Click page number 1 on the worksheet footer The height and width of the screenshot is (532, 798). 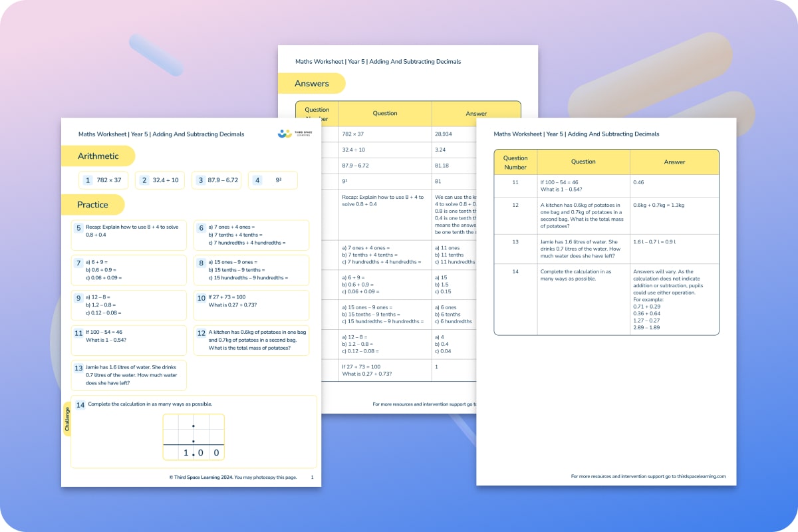313,477
